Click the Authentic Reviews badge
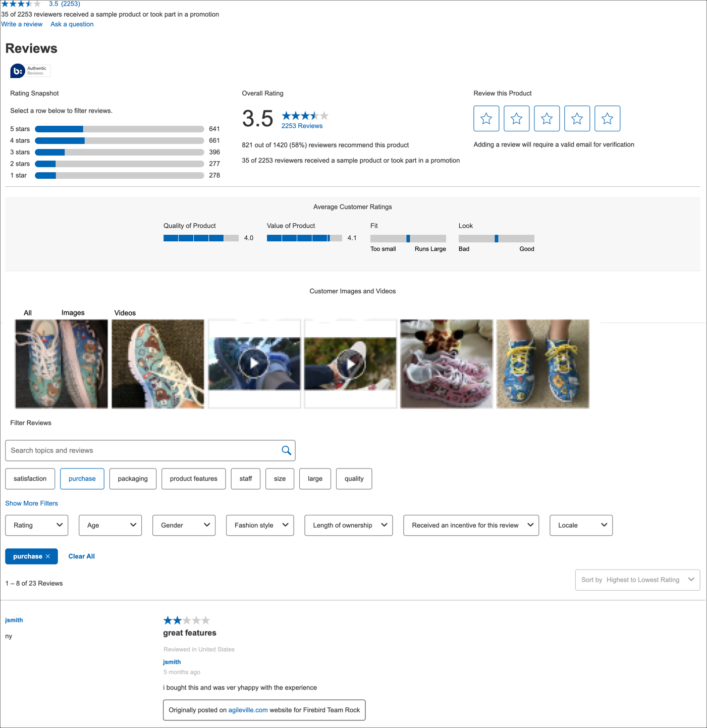The width and height of the screenshot is (707, 728). tap(30, 71)
